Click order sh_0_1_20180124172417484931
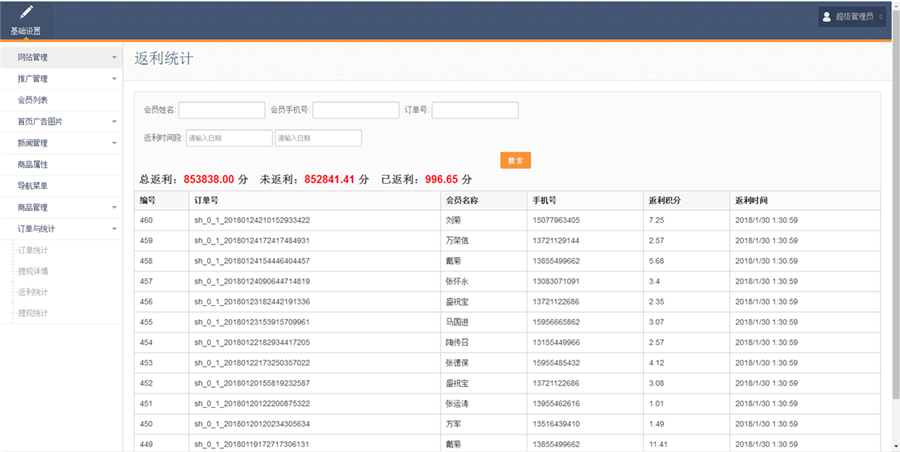The height and width of the screenshot is (452, 900). coord(252,241)
